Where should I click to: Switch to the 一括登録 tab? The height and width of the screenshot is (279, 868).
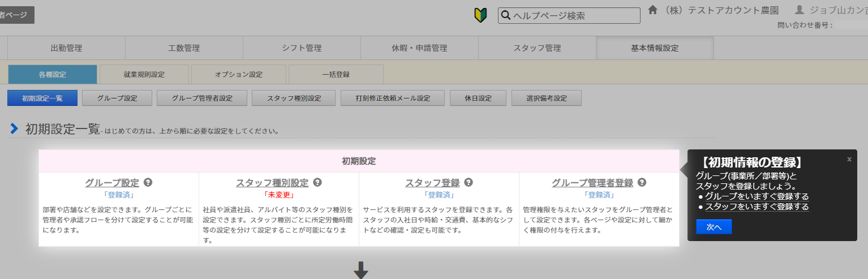[x=336, y=74]
